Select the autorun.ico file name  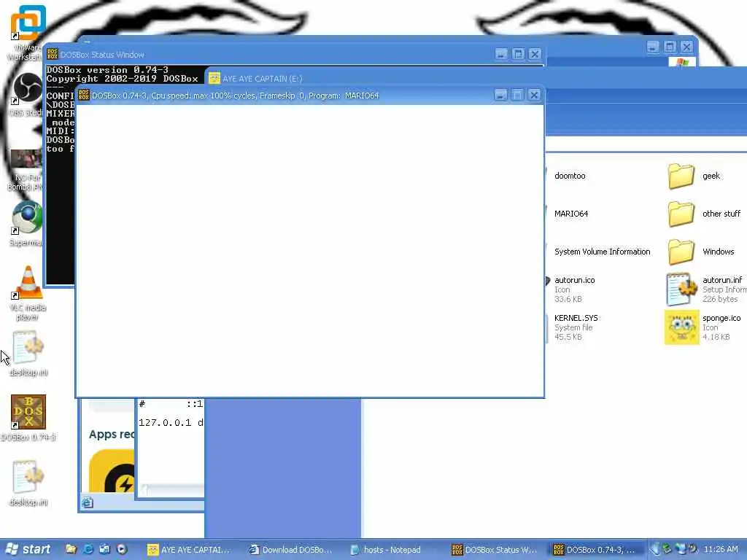point(575,280)
